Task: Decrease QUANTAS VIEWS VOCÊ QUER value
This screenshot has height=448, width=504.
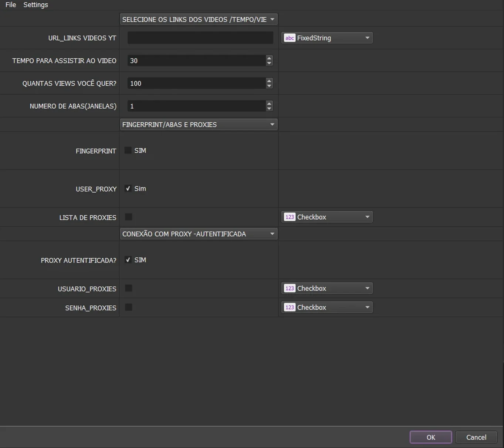Action: click(x=269, y=86)
